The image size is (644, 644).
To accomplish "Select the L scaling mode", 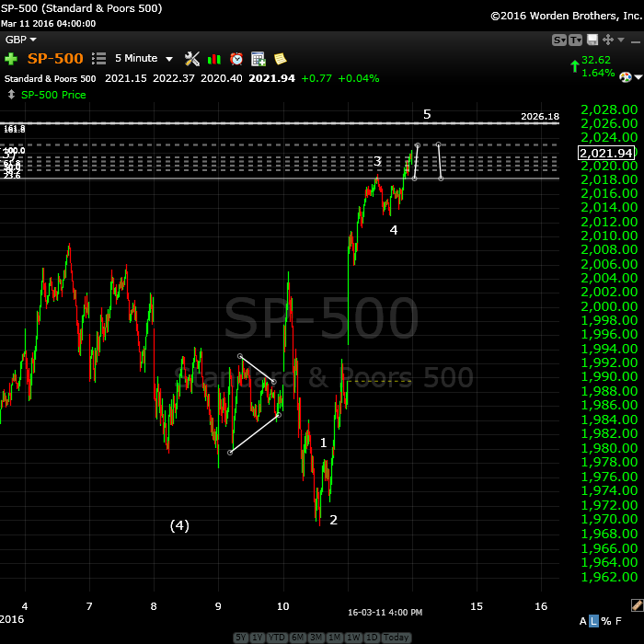I will click(593, 621).
